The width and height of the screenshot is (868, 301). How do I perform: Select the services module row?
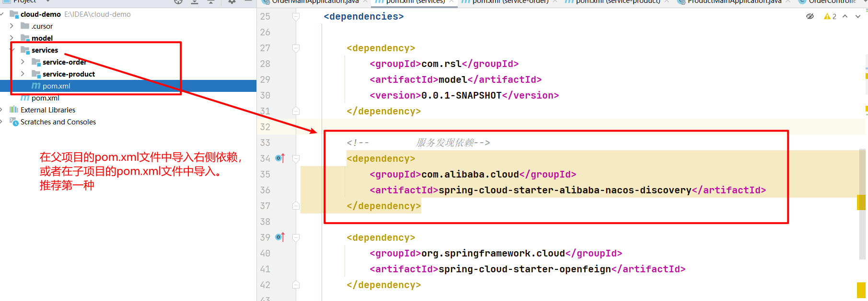coord(128,50)
